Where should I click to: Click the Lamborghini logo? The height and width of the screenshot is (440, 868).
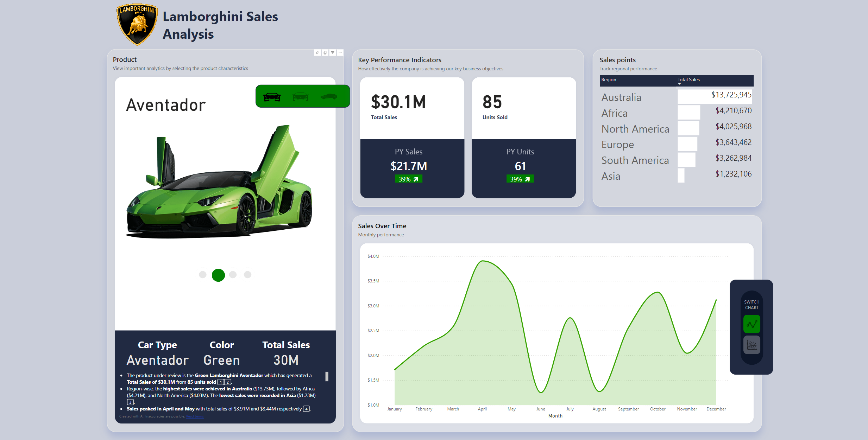[x=137, y=24]
